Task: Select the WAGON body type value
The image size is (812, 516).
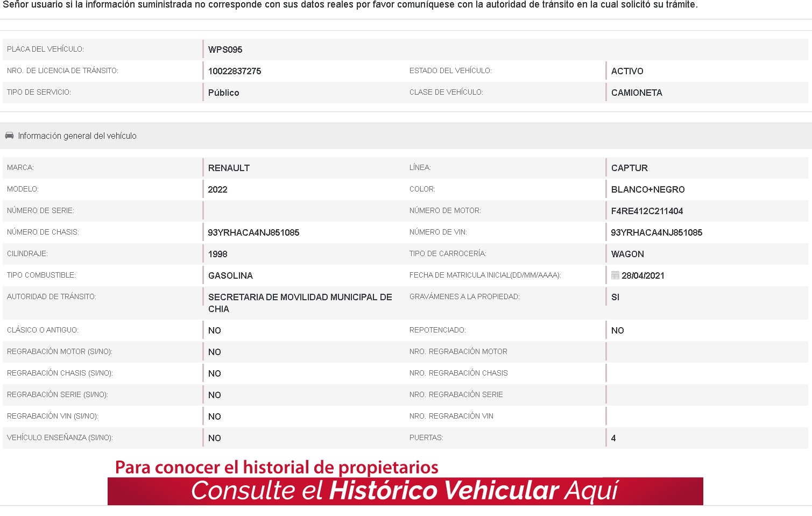Action: 627,254
